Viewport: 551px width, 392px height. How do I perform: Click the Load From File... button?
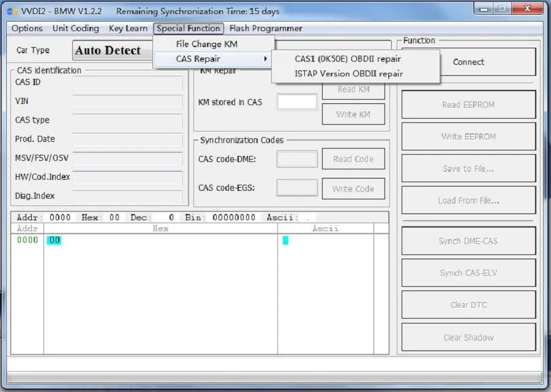point(468,201)
